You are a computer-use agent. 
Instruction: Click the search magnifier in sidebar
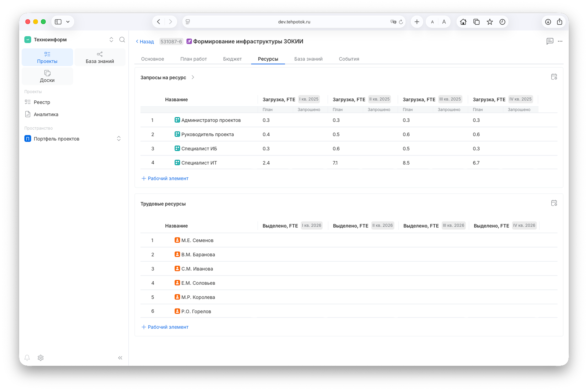(x=122, y=40)
